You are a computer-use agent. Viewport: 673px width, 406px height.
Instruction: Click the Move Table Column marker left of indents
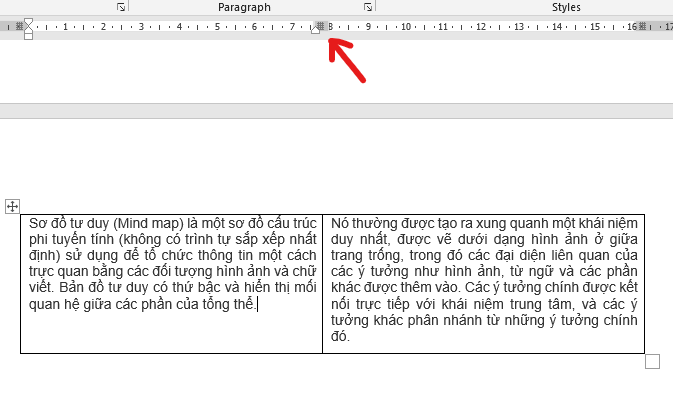click(19, 26)
